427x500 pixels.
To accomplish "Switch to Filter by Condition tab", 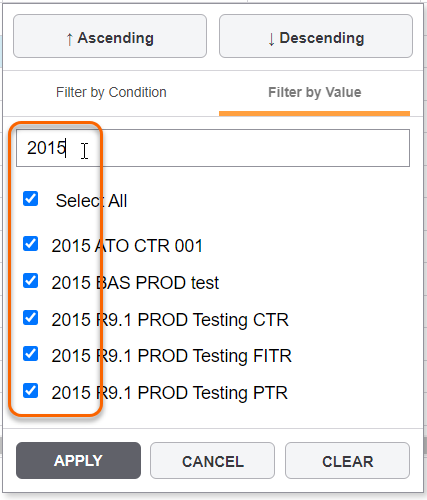I will click(111, 92).
